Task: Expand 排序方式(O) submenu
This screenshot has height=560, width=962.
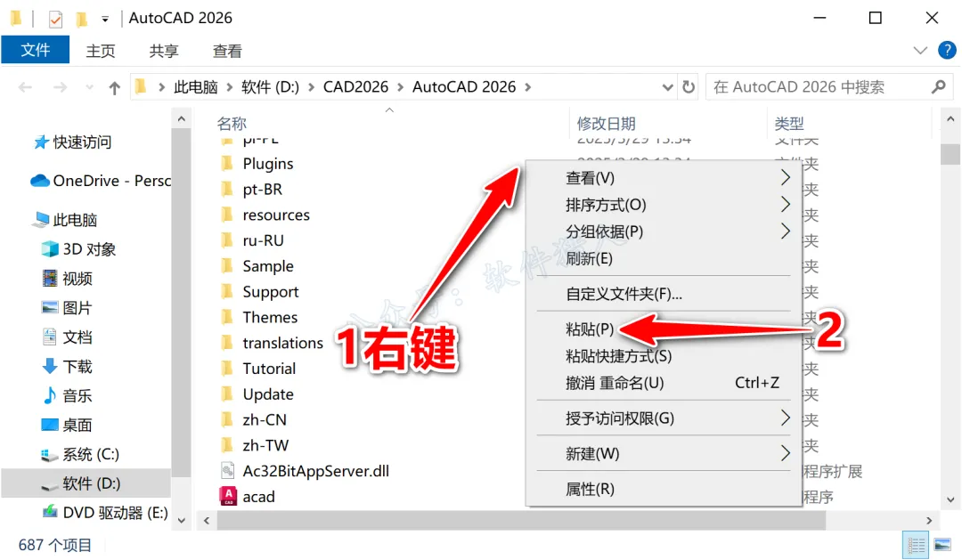Action: coord(786,204)
